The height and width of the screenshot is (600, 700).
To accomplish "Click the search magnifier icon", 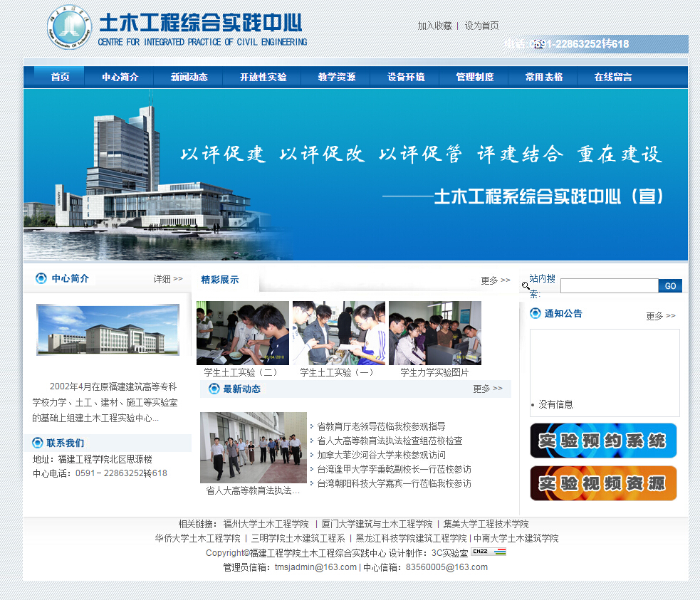I will point(526,285).
